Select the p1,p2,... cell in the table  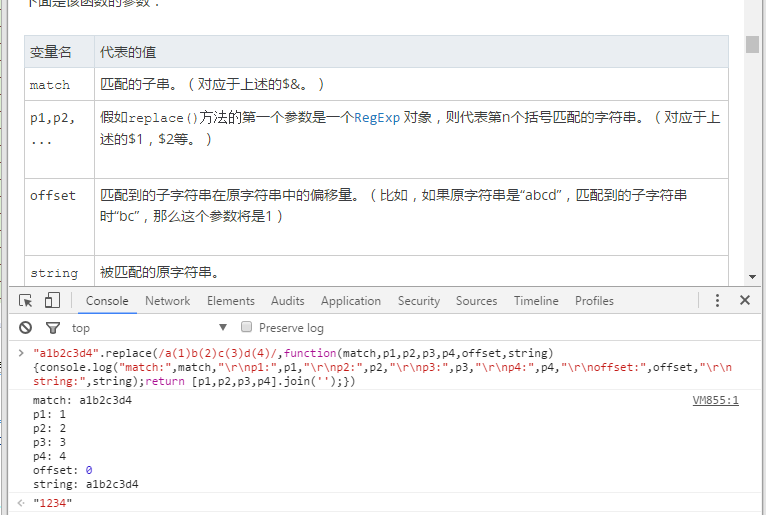[x=60, y=139]
